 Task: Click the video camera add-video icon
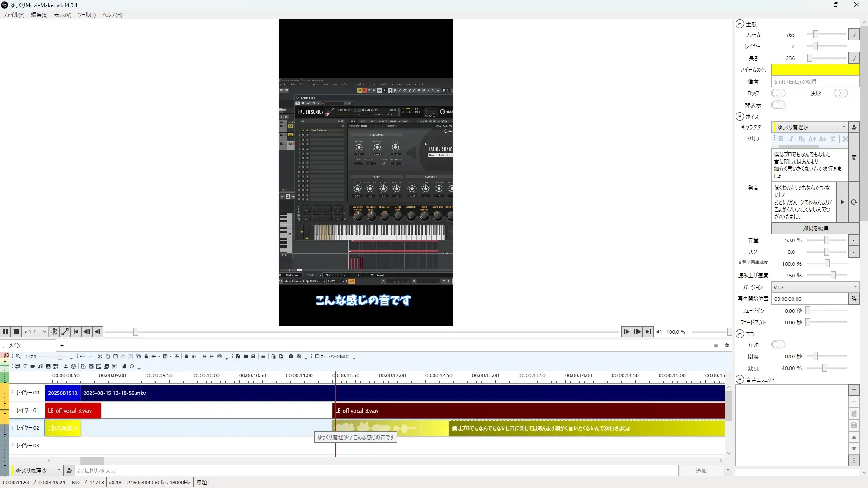point(33,366)
